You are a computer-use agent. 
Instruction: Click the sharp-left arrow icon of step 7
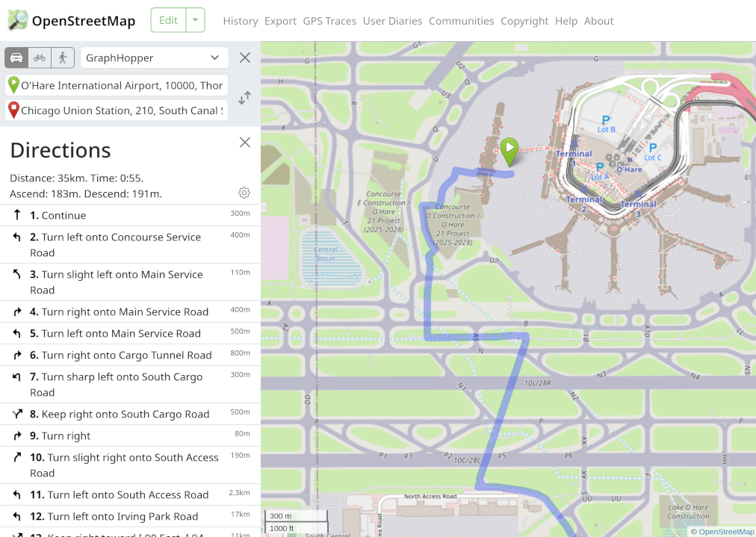(x=17, y=376)
